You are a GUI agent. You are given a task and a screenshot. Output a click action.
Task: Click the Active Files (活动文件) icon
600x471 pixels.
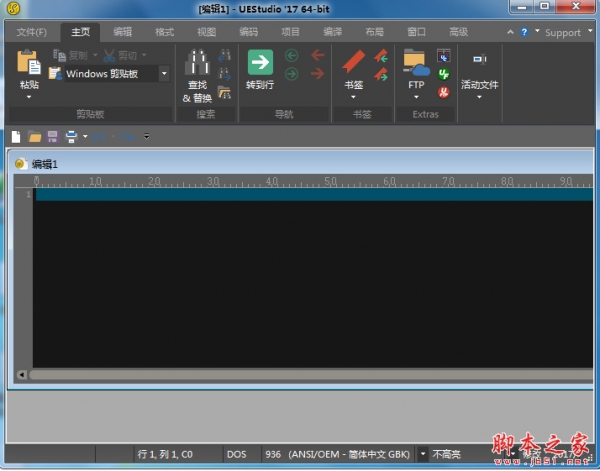pos(479,62)
